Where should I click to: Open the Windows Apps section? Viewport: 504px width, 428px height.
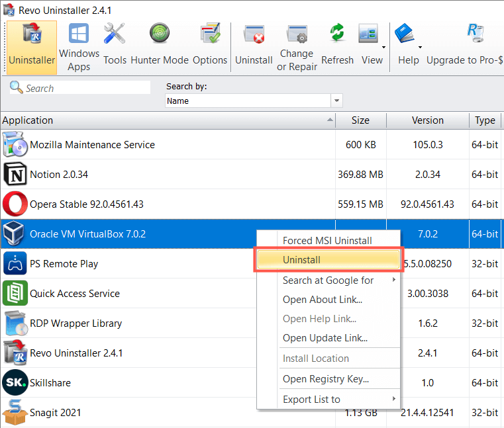(79, 46)
